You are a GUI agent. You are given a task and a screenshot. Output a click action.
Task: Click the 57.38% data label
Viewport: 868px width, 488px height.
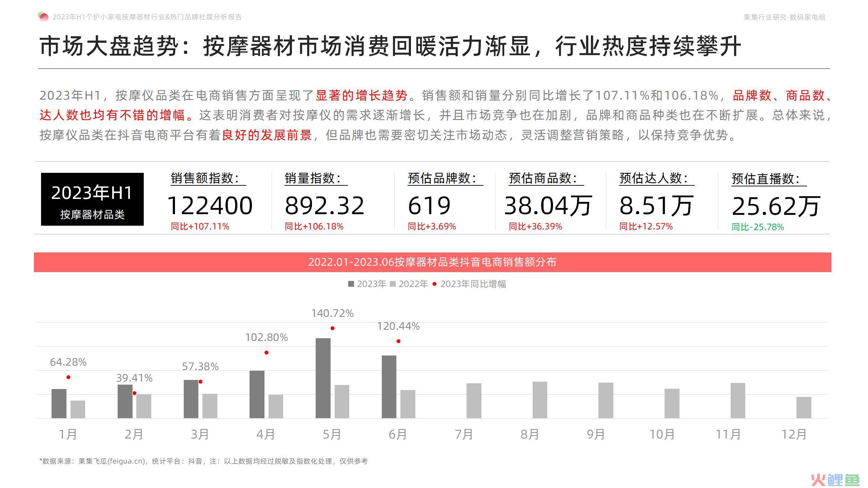[x=200, y=367]
